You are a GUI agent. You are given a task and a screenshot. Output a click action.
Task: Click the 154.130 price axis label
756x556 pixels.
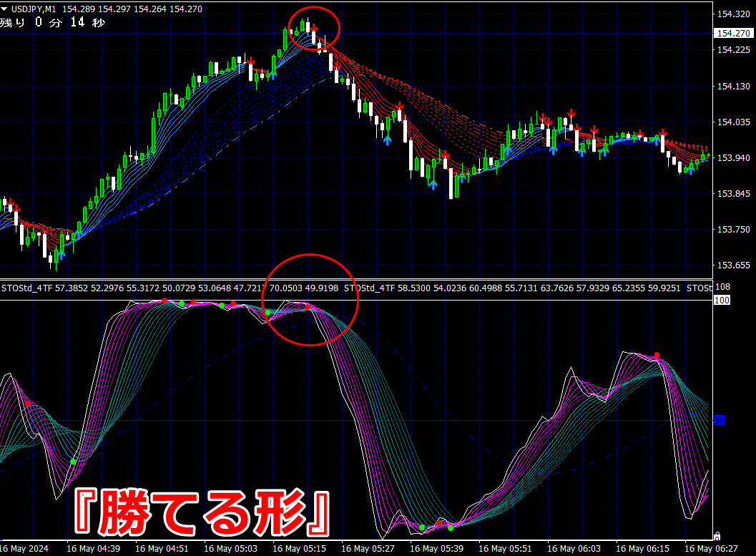coord(733,86)
